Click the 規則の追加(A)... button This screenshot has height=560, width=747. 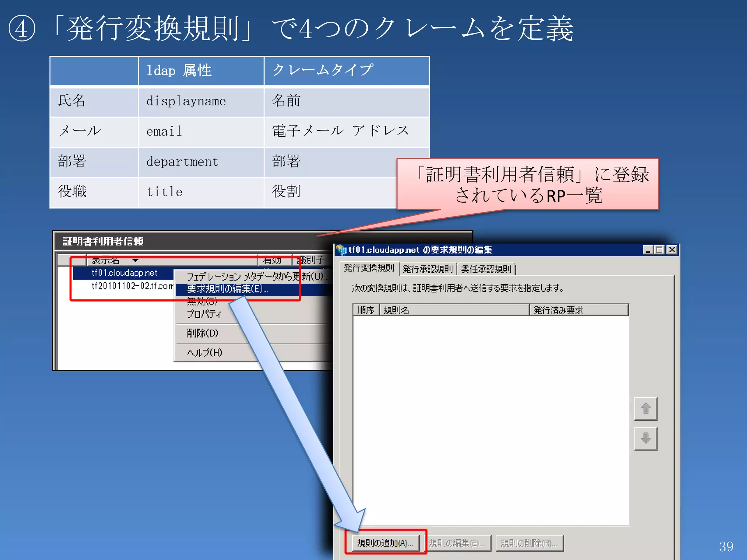385,543
